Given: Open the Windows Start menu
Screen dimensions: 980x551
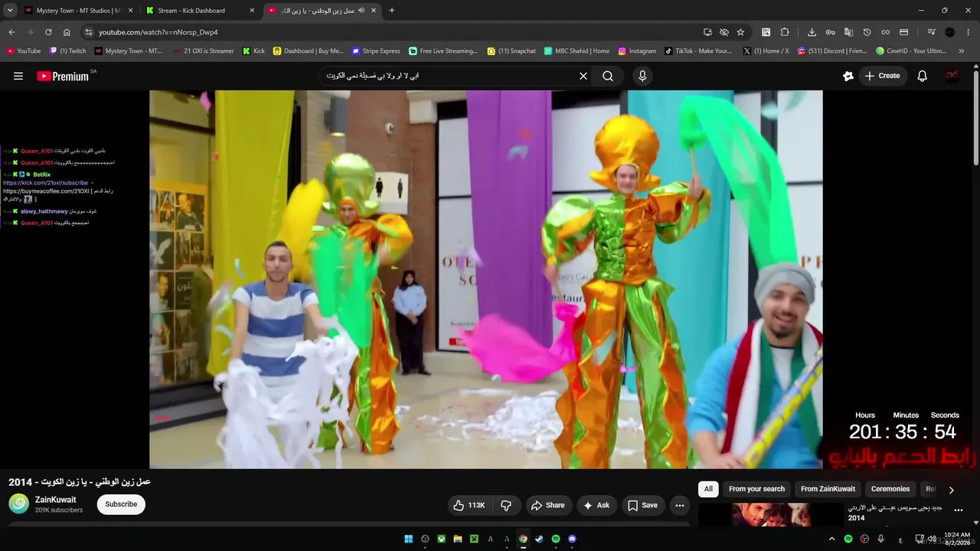Looking at the screenshot, I should point(409,539).
